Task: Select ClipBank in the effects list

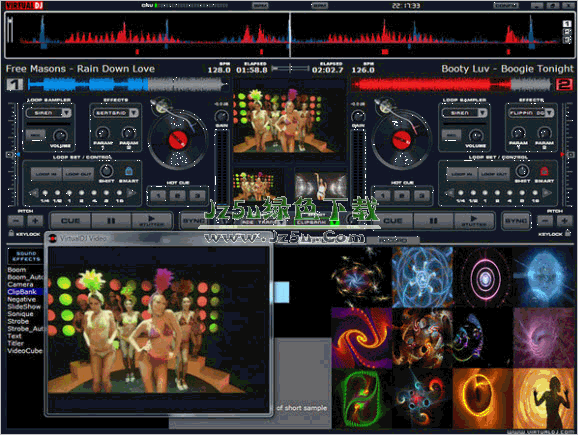Action: (x=22, y=292)
